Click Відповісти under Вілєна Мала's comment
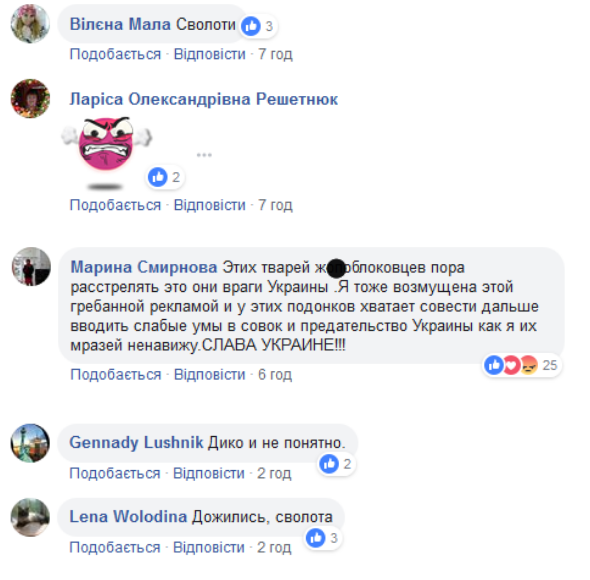The width and height of the screenshot is (590, 580). pos(210,54)
